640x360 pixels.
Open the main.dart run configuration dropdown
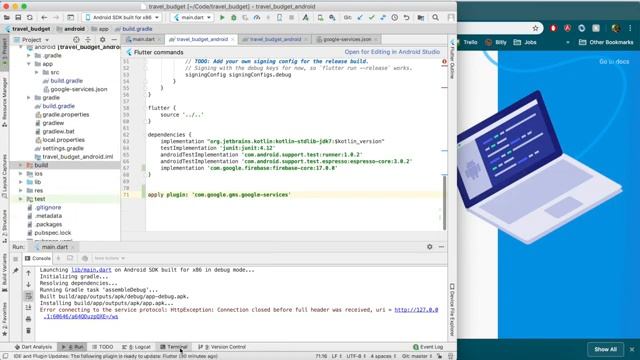point(192,18)
